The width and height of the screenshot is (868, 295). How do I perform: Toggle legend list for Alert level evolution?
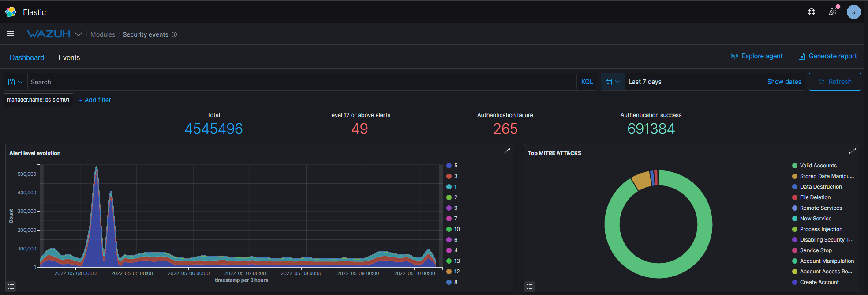11,287
